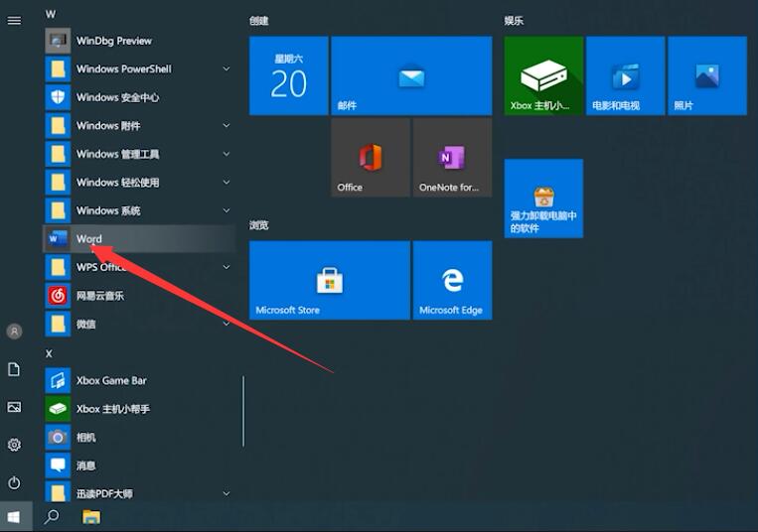This screenshot has width=758, height=532.
Task: Open the 消息 messaging icon
Action: [58, 465]
